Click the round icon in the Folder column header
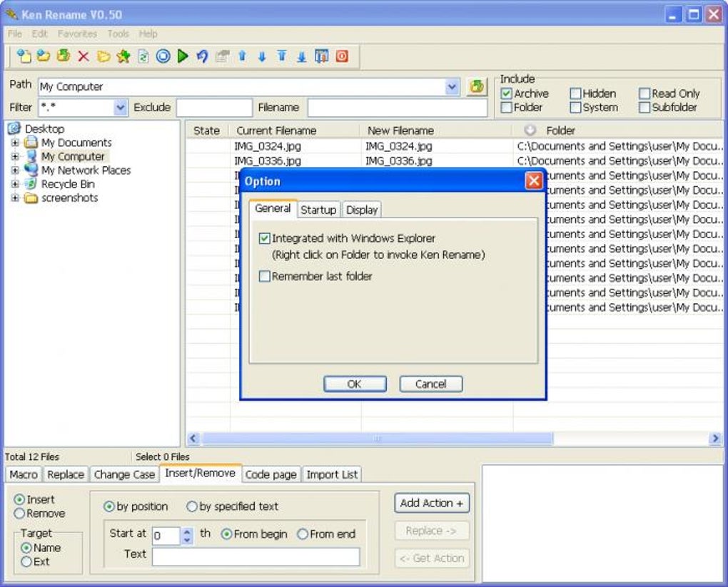Screen dimensions: 728x587 click(530, 131)
